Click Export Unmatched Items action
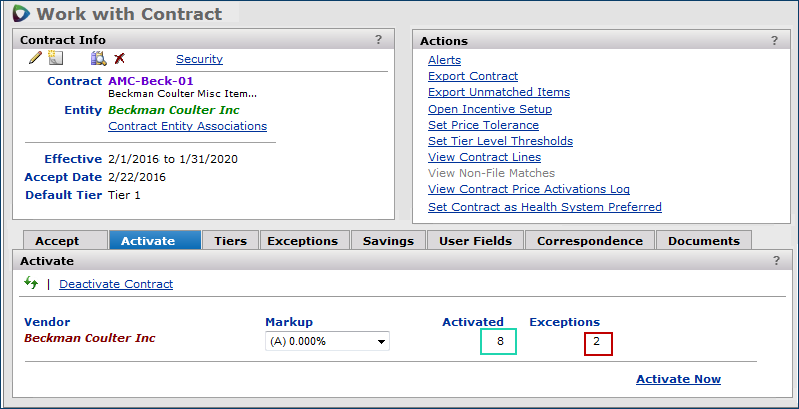The image size is (799, 409). 499,92
